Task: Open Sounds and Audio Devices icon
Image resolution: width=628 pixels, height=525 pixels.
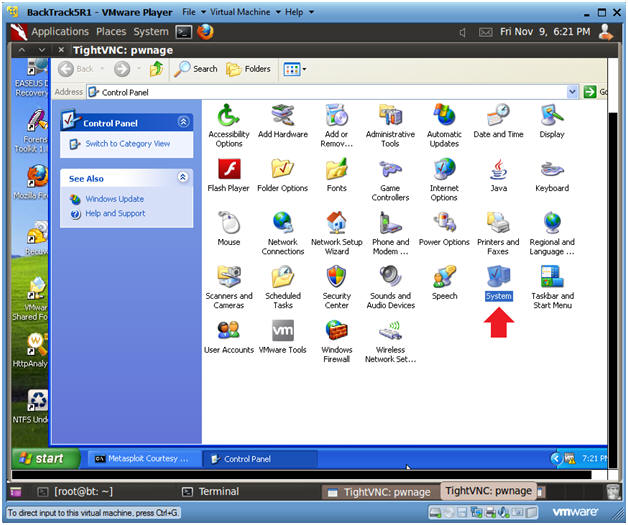Action: (x=390, y=287)
